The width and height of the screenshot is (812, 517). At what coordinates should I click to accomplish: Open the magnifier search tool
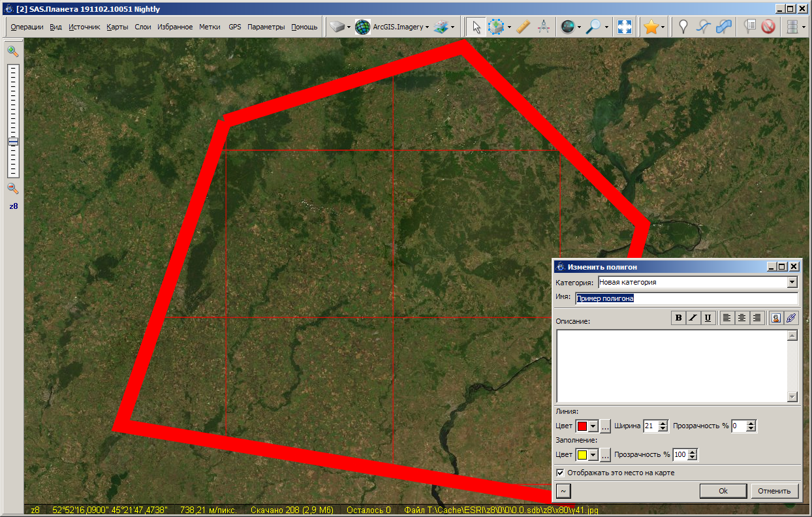(x=593, y=27)
